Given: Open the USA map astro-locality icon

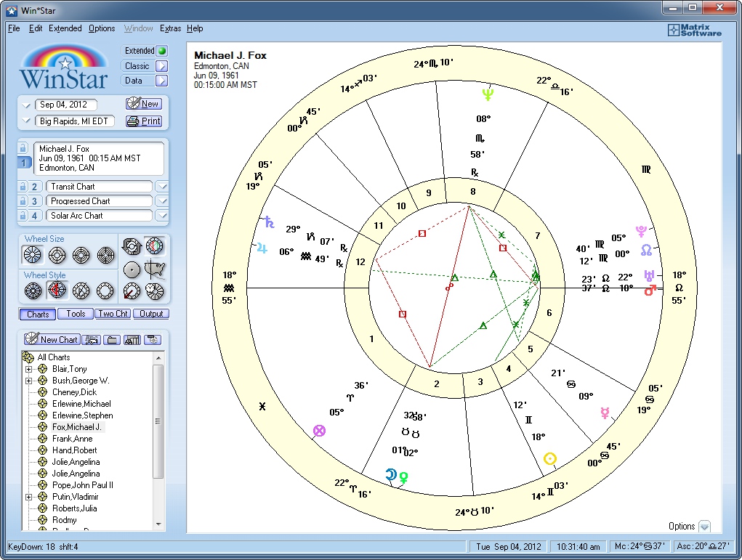Looking at the screenshot, I should [x=155, y=269].
